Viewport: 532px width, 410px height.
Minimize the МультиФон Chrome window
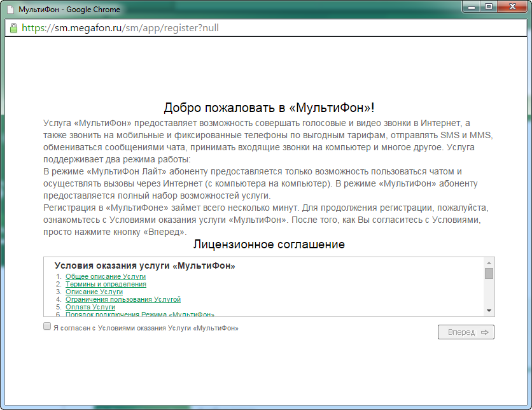[x=472, y=8]
